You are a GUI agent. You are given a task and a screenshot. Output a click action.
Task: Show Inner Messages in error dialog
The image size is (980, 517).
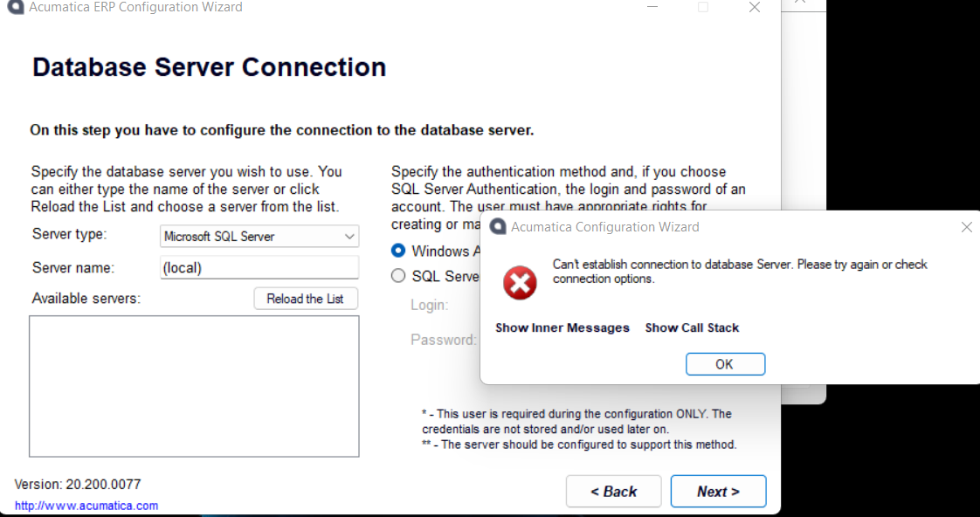coord(562,327)
